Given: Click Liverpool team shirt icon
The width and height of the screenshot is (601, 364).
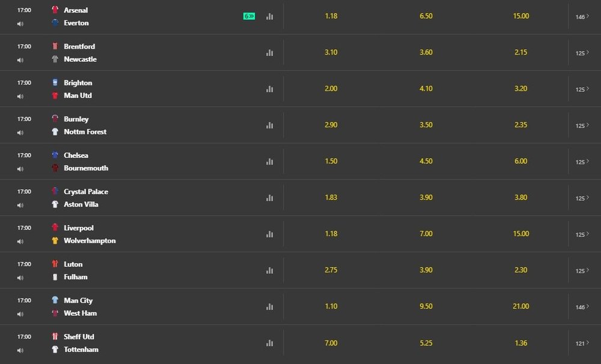Looking at the screenshot, I should point(55,228).
